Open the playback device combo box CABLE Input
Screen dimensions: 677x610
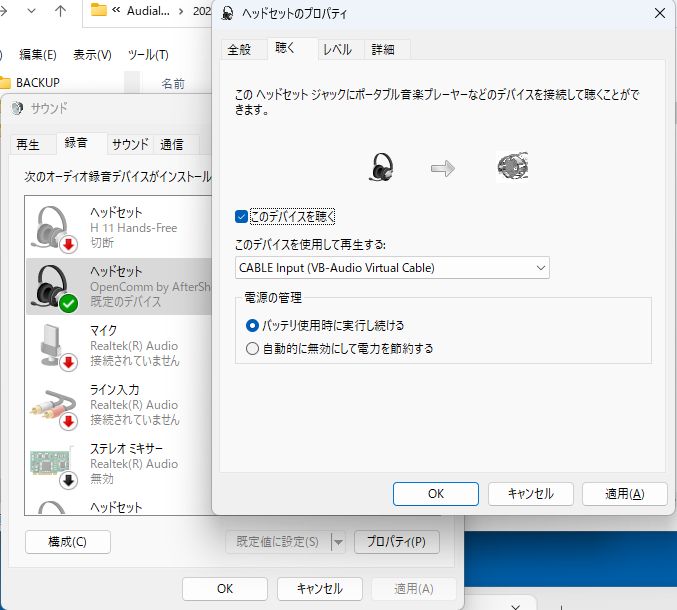(392, 268)
